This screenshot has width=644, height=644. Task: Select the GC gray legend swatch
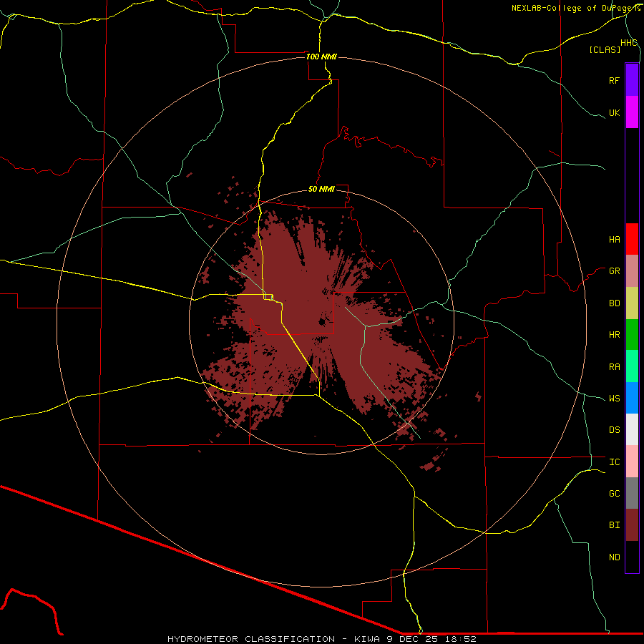[x=632, y=493]
